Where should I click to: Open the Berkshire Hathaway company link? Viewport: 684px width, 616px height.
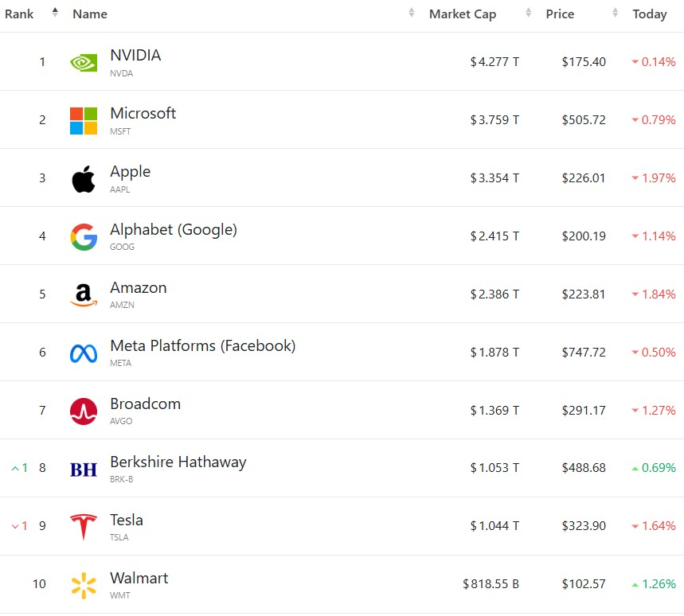point(178,462)
